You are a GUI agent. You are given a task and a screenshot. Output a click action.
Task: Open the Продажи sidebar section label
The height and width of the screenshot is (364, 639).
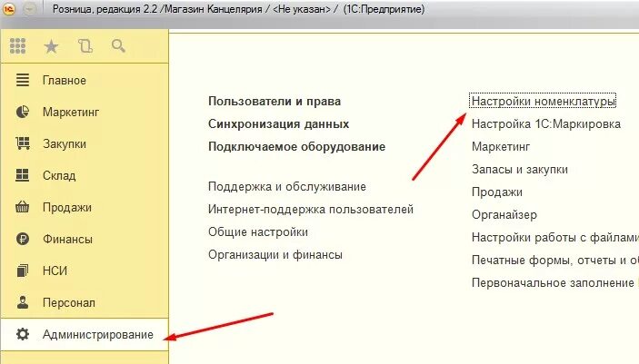coord(67,207)
